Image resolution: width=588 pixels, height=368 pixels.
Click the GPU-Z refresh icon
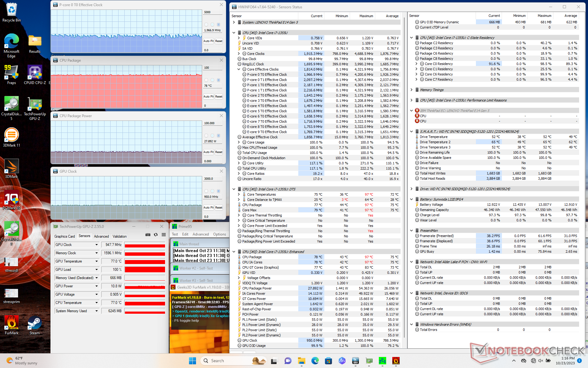[x=156, y=235]
